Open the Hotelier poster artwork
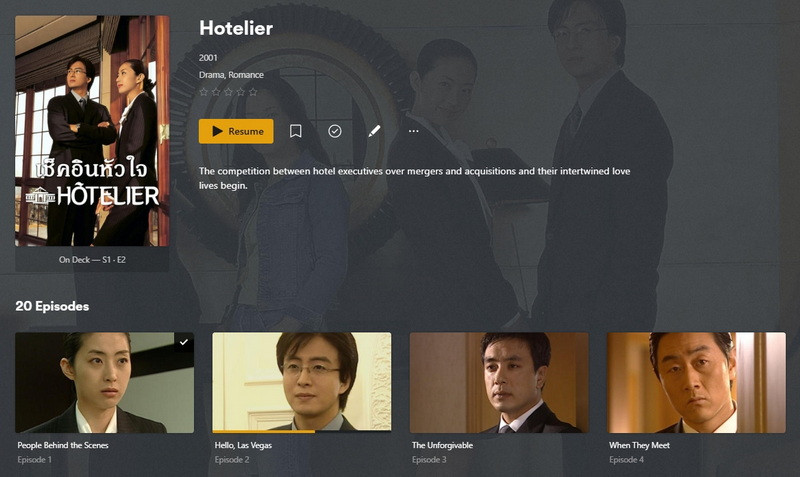Viewport: 800px width, 477px height. click(92, 131)
